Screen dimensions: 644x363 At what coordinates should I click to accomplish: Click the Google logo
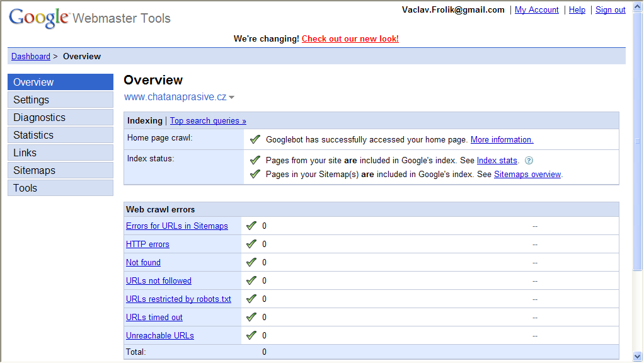38,18
